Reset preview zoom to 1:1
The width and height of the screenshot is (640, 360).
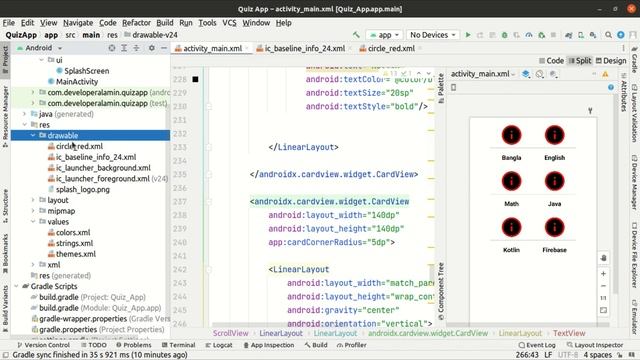[603, 298]
